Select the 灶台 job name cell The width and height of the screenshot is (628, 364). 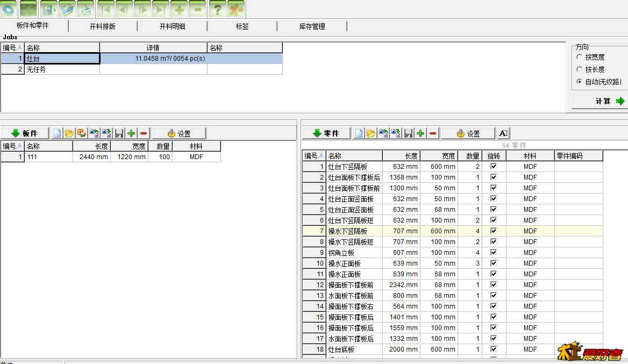[62, 59]
